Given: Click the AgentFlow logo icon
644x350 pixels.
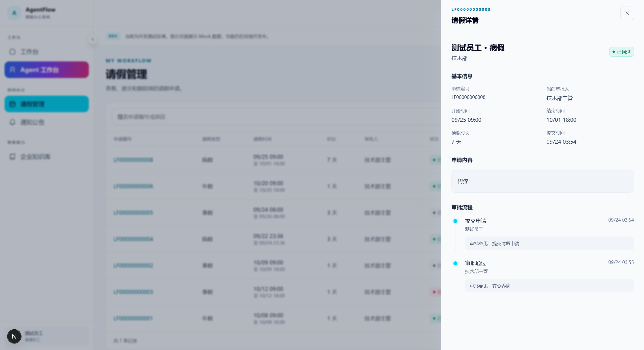Looking at the screenshot, I should pyautogui.click(x=14, y=13).
